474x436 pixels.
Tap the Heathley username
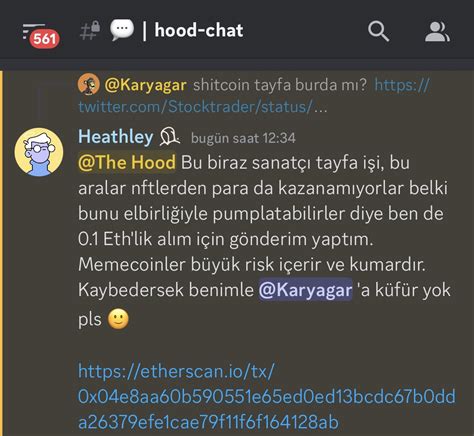tap(116, 137)
